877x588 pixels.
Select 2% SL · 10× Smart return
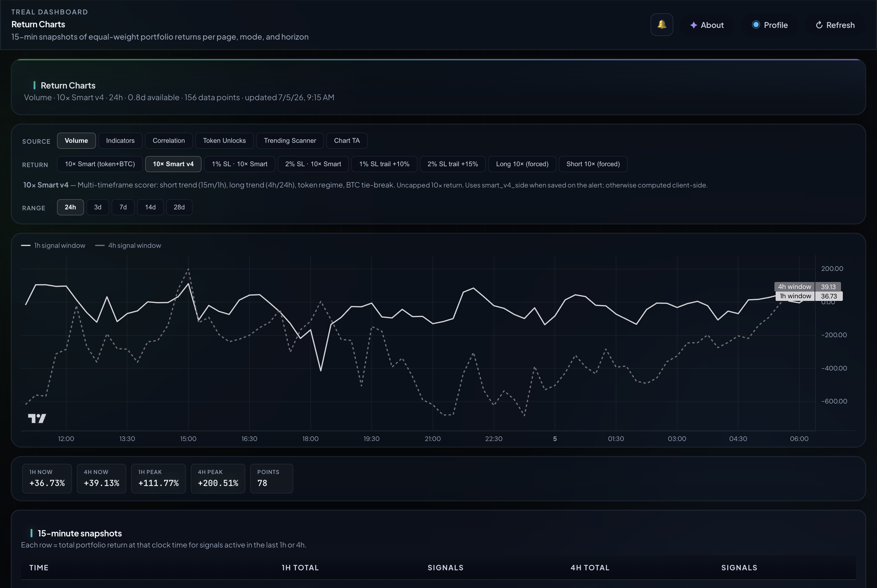point(313,164)
